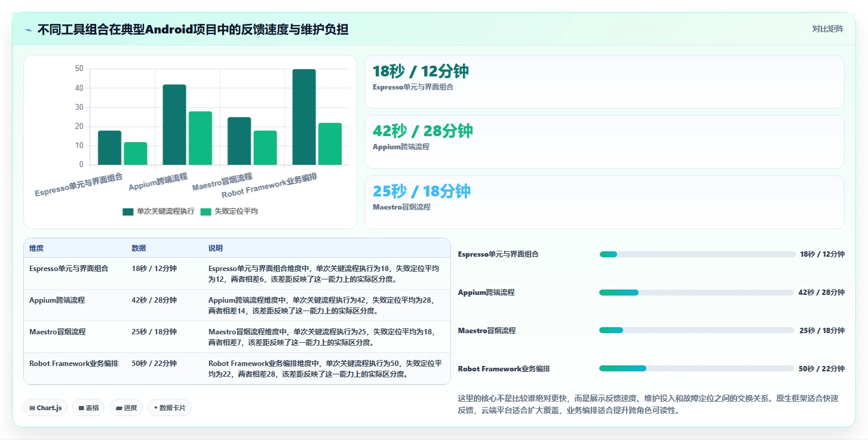Click the 50秒 / 22分钟 progress value label

(821, 369)
